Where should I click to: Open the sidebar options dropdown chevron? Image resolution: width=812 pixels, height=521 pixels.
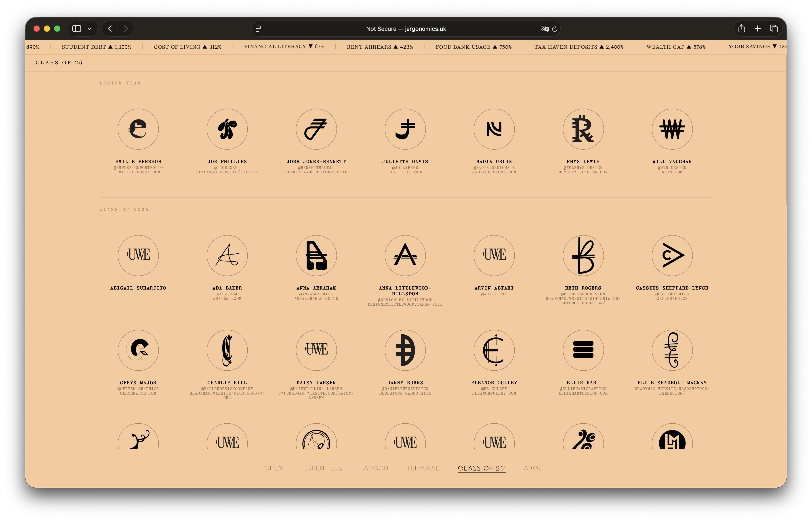point(90,29)
